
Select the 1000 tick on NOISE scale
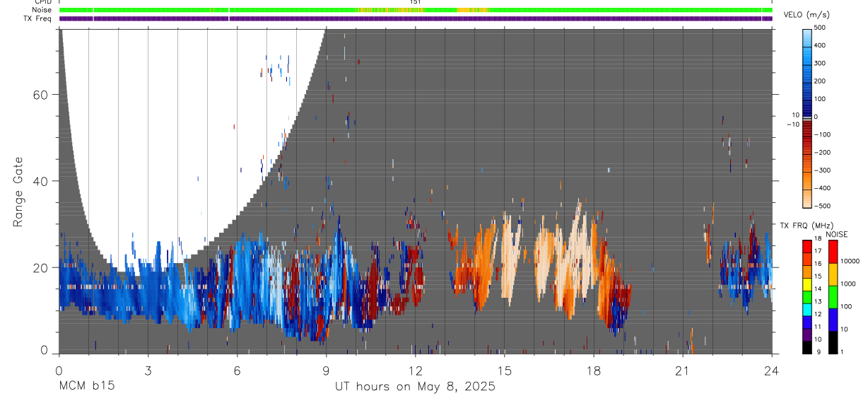pyautogui.click(x=848, y=284)
